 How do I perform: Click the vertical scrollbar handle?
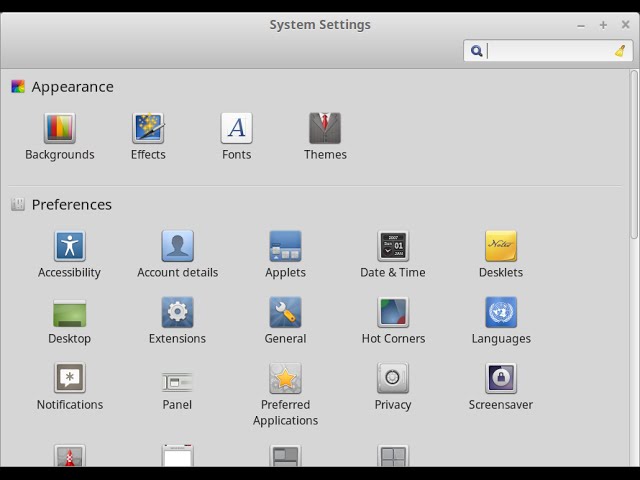pyautogui.click(x=634, y=154)
